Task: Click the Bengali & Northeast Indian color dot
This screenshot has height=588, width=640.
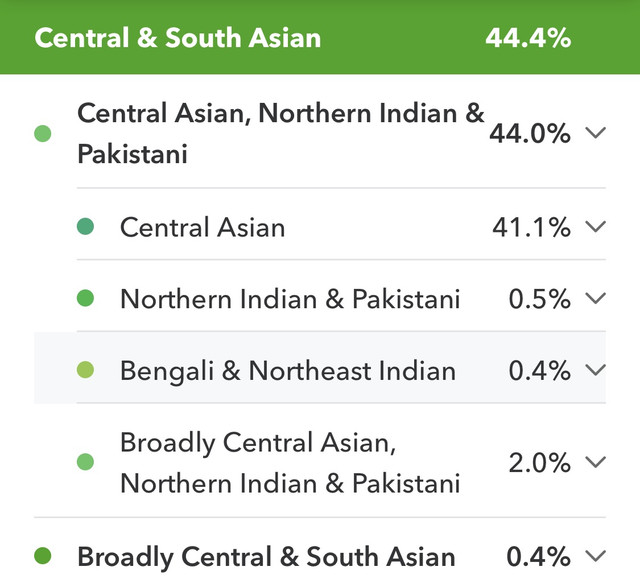Action: 85,370
